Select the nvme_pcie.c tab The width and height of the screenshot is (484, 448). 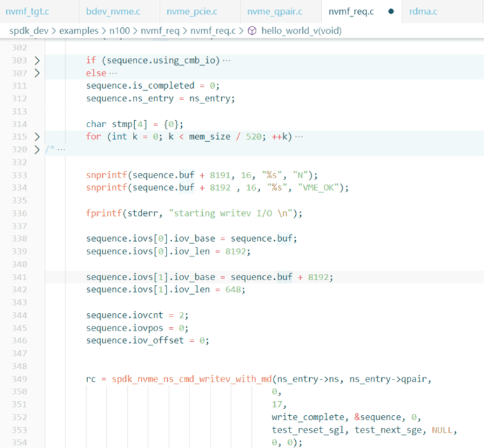[192, 11]
